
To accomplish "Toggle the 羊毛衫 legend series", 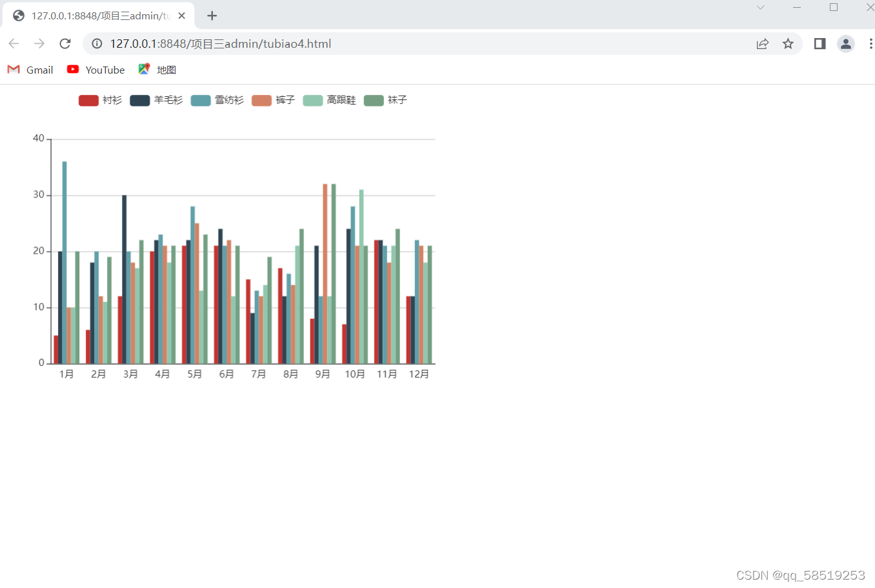I will 156,100.
